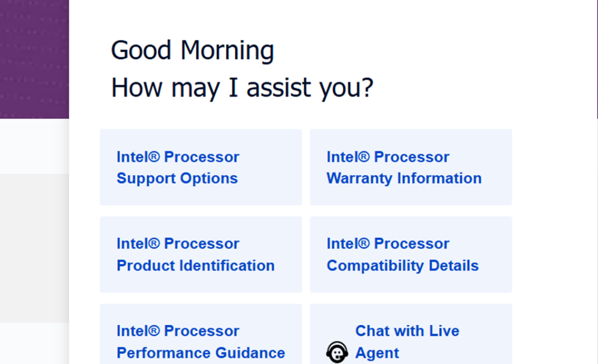Click the word 'Agent' beside the headset icon
Image resolution: width=598 pixels, height=364 pixels.
tap(377, 353)
